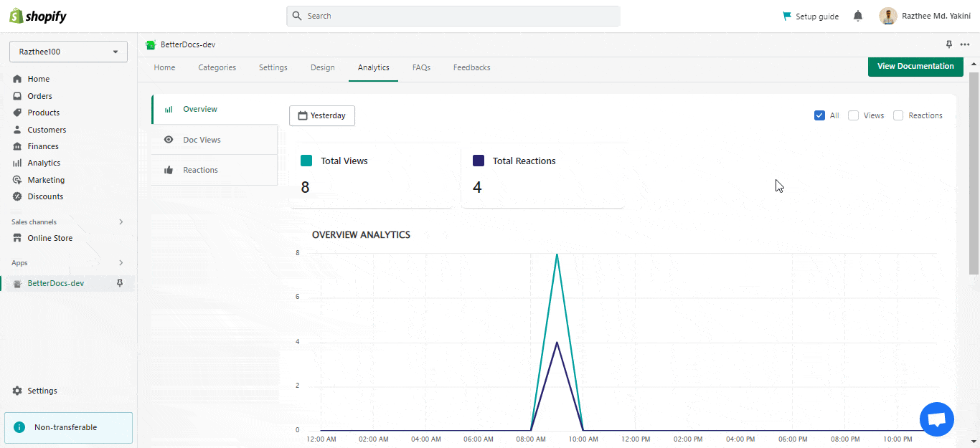Select the Analytics tab
Screen dimensions: 980x448
pos(374,67)
